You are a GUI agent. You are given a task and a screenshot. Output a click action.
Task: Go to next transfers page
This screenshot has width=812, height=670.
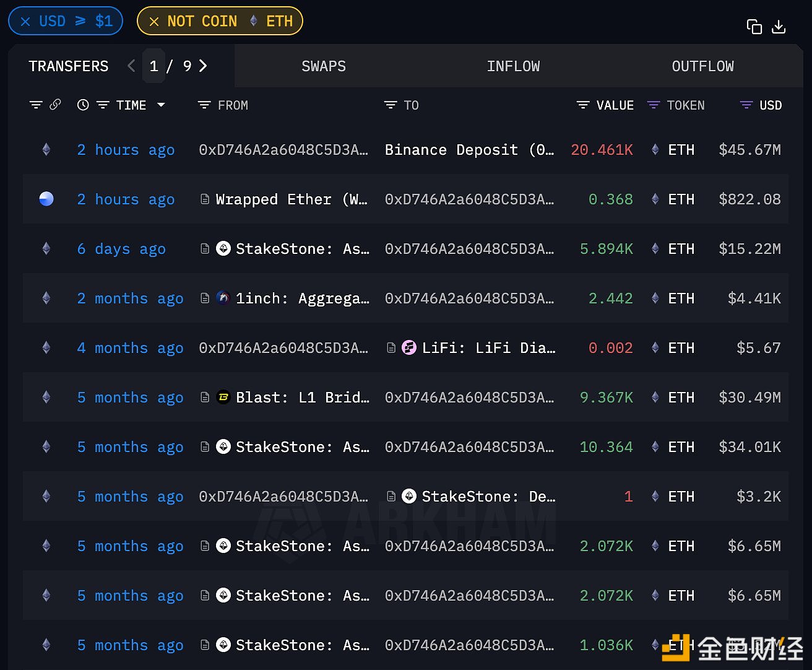tap(203, 66)
